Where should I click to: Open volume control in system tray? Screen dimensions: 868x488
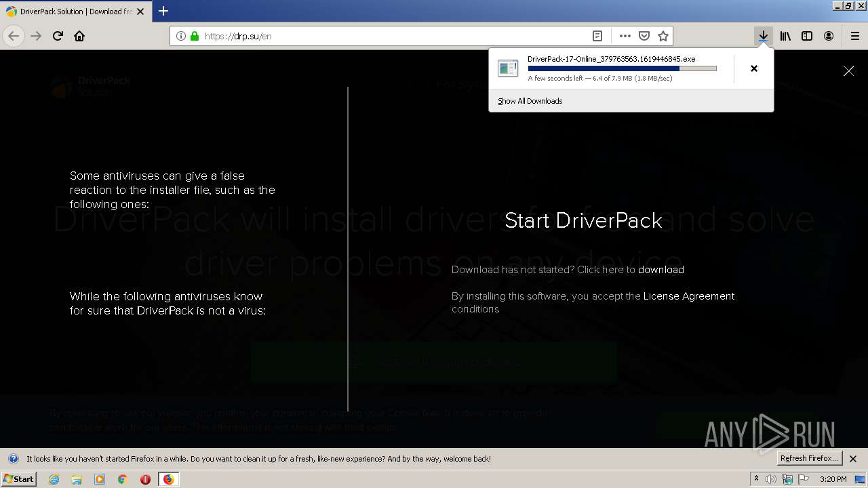(x=771, y=479)
